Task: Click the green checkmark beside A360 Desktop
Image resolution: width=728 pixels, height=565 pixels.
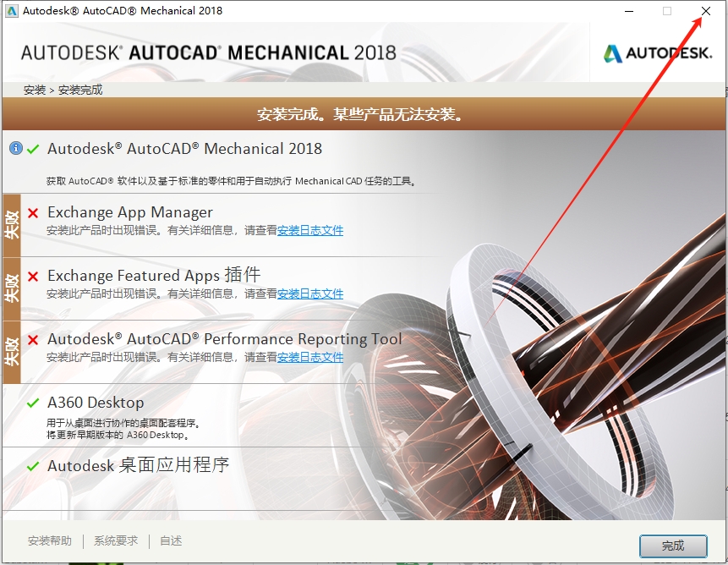Action: click(33, 403)
